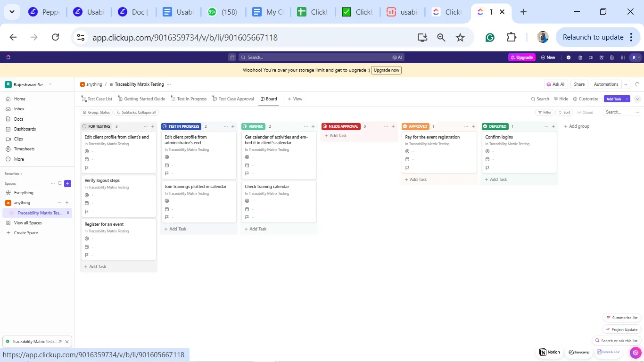The height and width of the screenshot is (362, 644).
Task: Click plus icon in TEST IN PROGRESS column
Action: click(x=233, y=126)
